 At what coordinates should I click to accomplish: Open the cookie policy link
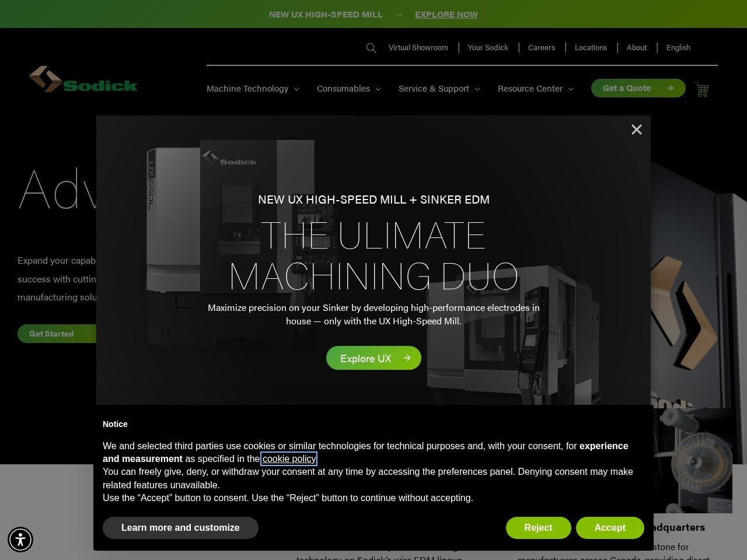[289, 459]
